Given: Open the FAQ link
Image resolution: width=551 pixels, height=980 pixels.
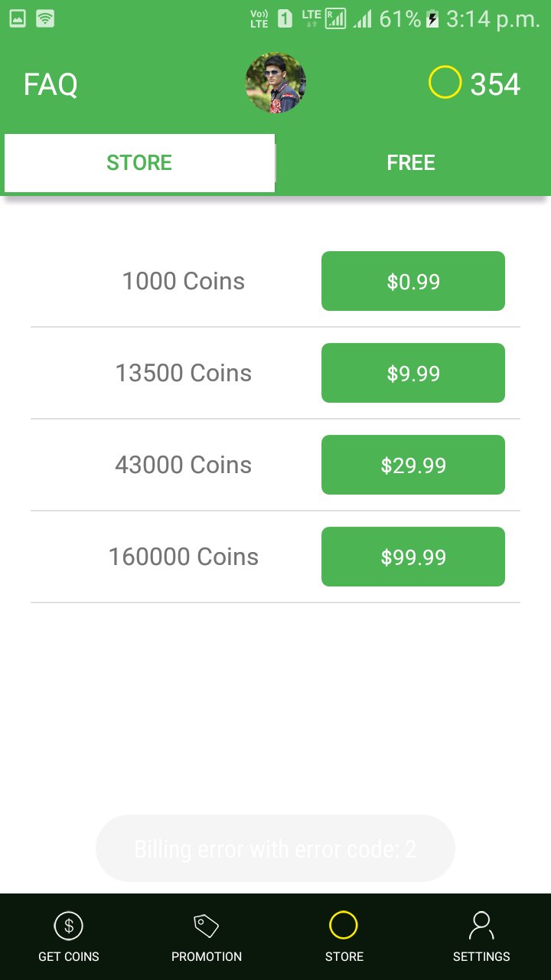Looking at the screenshot, I should tap(51, 84).
